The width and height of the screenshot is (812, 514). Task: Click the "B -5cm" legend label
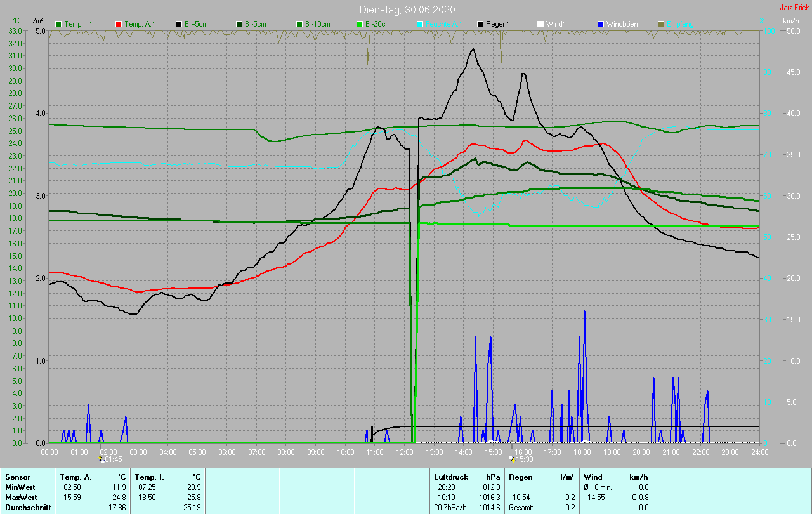[x=257, y=24]
